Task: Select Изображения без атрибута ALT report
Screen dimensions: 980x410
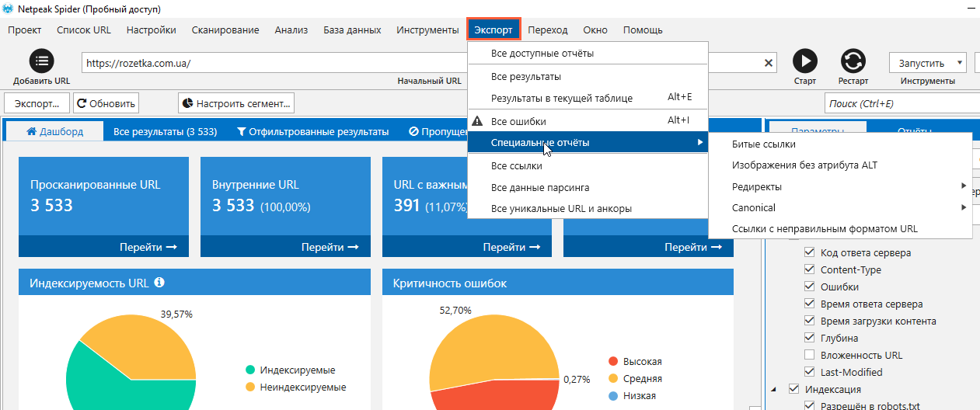Action: [x=840, y=165]
